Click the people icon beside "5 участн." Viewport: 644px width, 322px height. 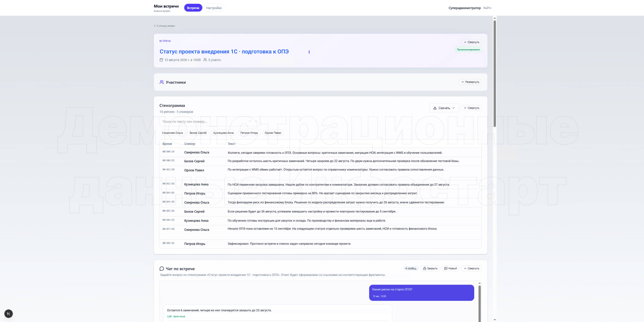[x=205, y=60]
